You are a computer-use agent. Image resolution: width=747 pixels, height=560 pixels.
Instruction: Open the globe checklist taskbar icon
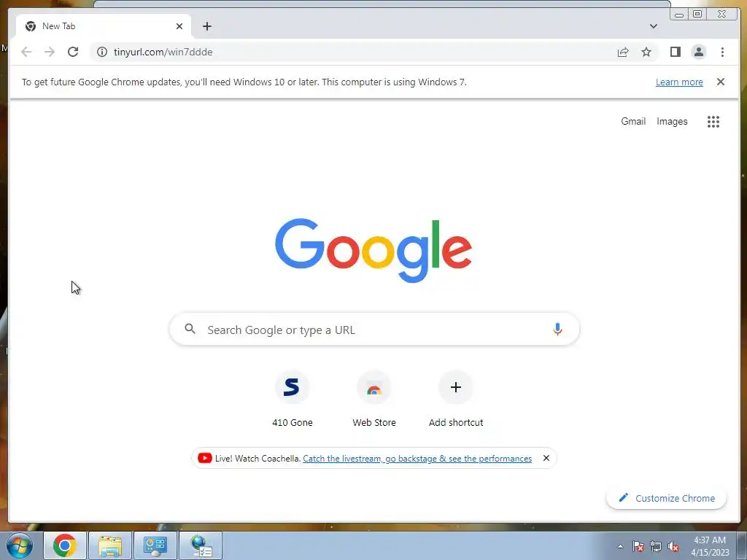coord(201,545)
